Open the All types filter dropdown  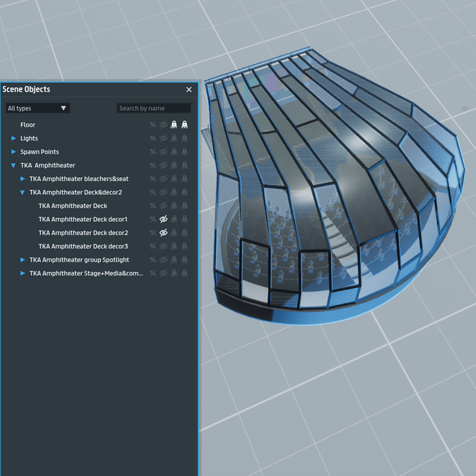[37, 108]
